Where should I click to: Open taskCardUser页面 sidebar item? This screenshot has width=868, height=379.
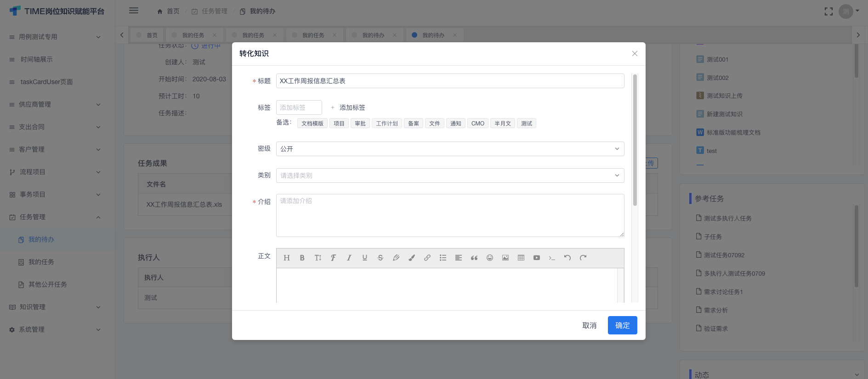57,82
